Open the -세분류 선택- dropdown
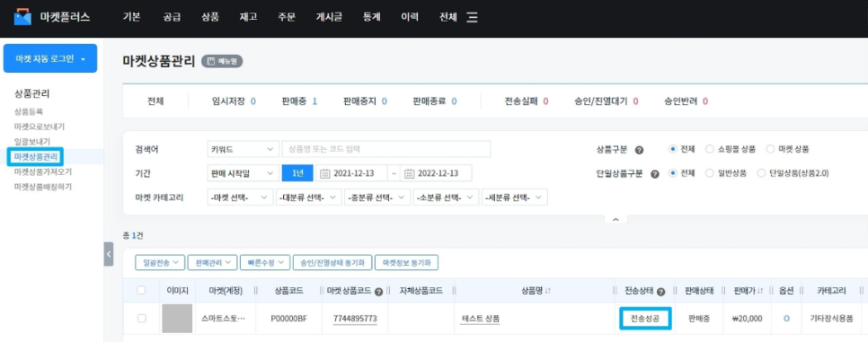 pos(515,197)
